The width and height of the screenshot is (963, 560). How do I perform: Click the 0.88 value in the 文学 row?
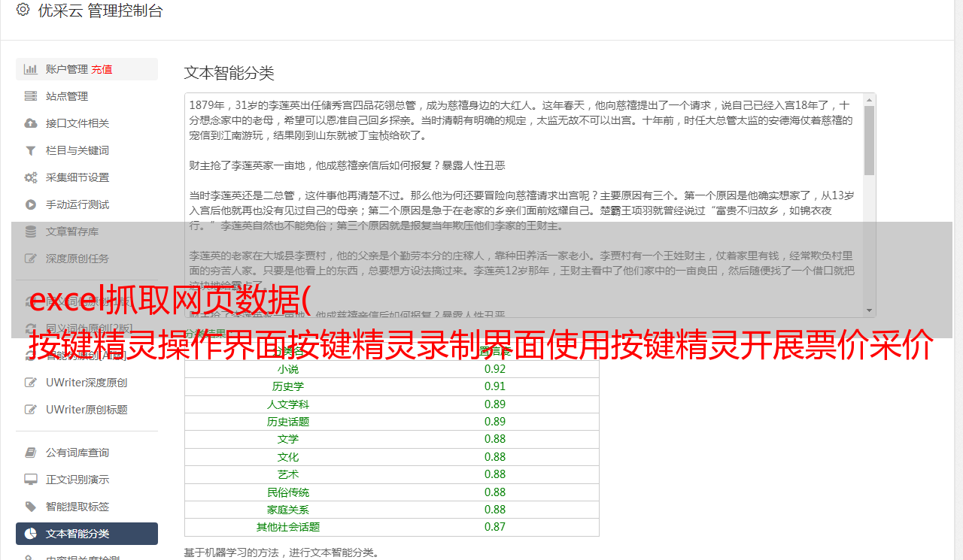[x=495, y=439]
